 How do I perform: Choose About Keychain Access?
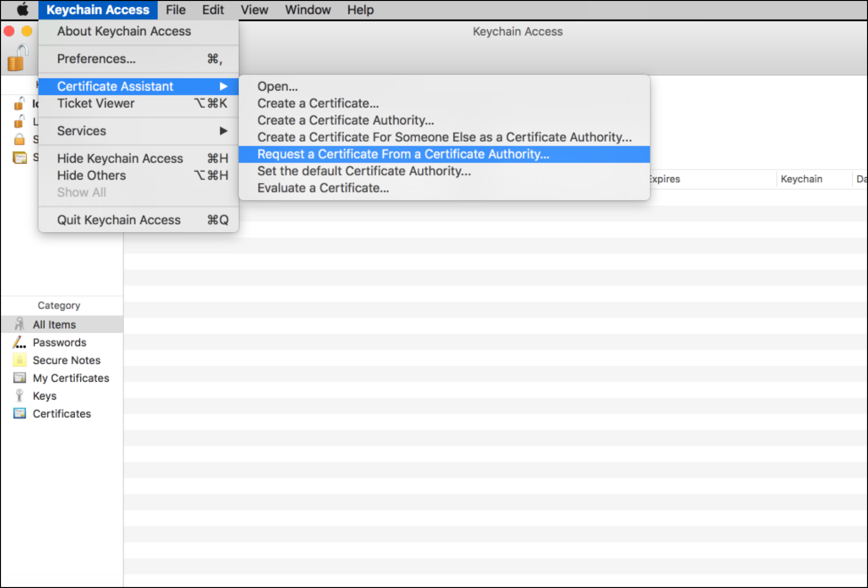click(x=139, y=31)
